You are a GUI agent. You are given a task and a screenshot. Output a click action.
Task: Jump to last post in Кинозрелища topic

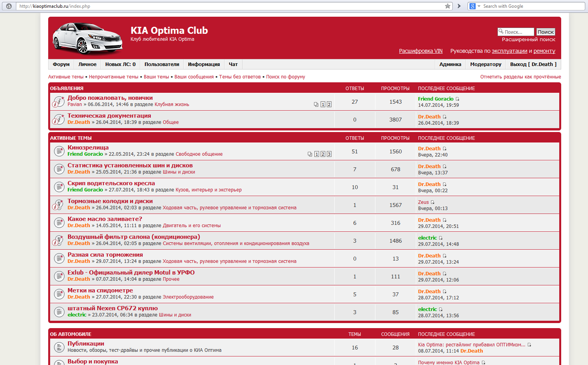445,149
